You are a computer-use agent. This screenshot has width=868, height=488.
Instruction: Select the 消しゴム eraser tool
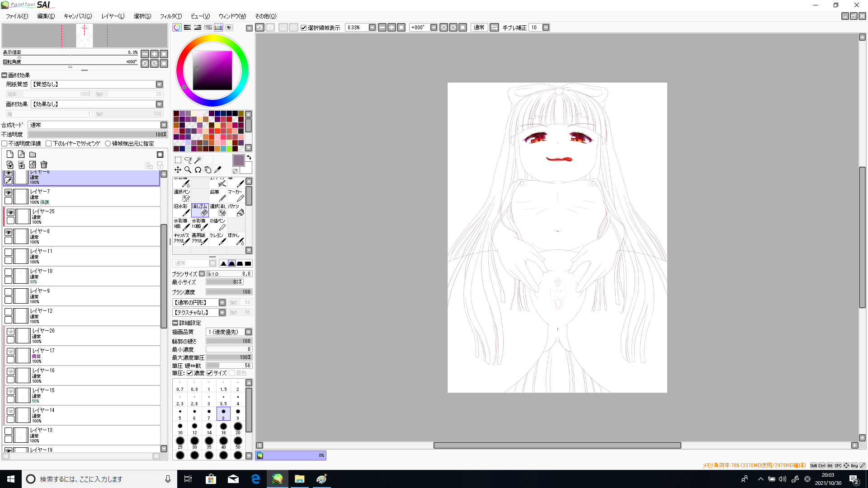coord(200,210)
